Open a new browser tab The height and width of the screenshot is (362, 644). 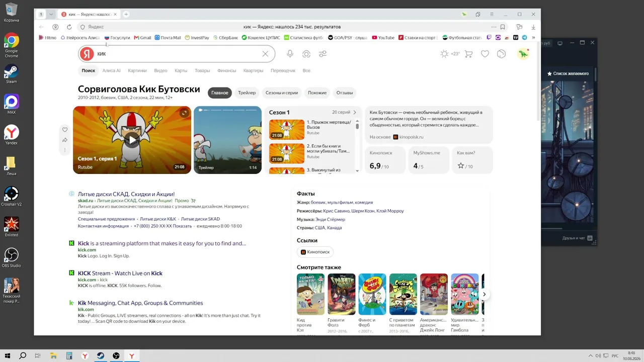pos(126,14)
